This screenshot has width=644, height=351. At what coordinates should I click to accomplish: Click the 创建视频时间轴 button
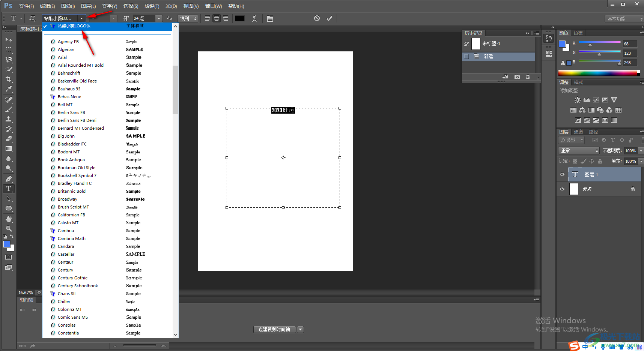point(274,329)
